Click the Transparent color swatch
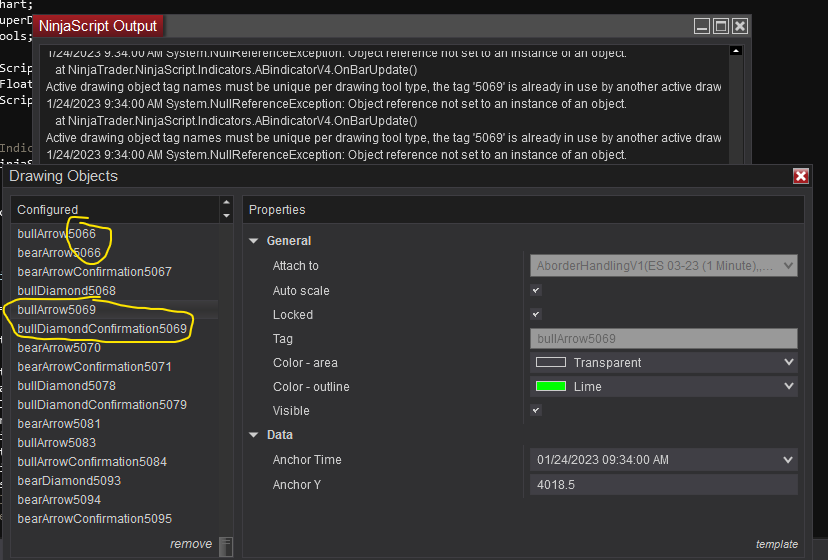The height and width of the screenshot is (560, 828). click(x=551, y=362)
